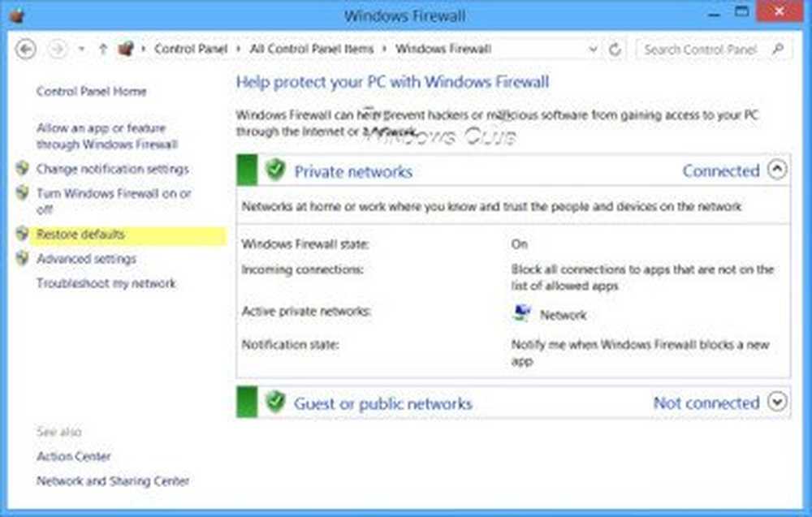Click the Up one level arrow
Viewport: 812px width, 517px height.
coord(103,50)
